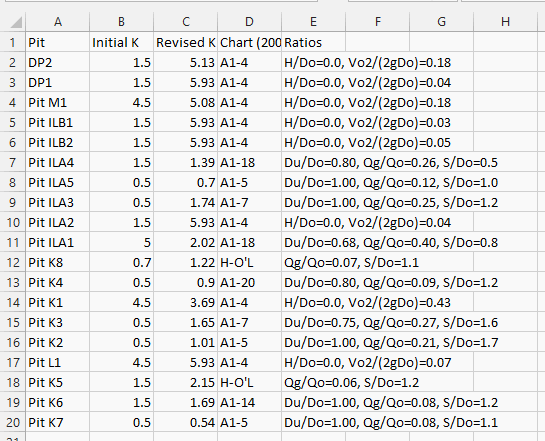Click the Revised K header cell

point(186,42)
